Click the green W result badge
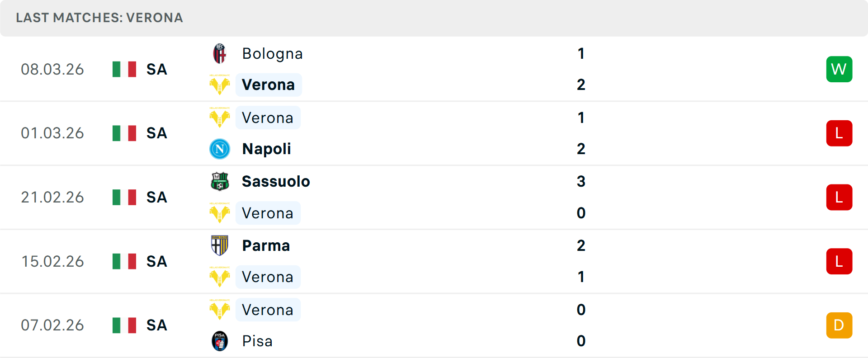The width and height of the screenshot is (868, 358). (839, 69)
